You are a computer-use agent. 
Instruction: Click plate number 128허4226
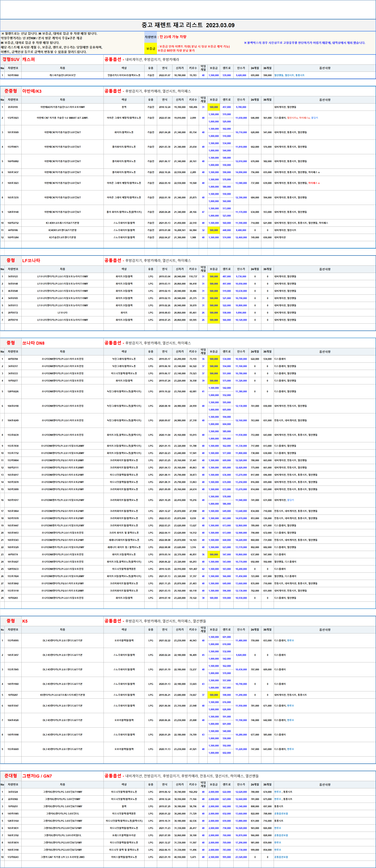pyautogui.click(x=13, y=392)
